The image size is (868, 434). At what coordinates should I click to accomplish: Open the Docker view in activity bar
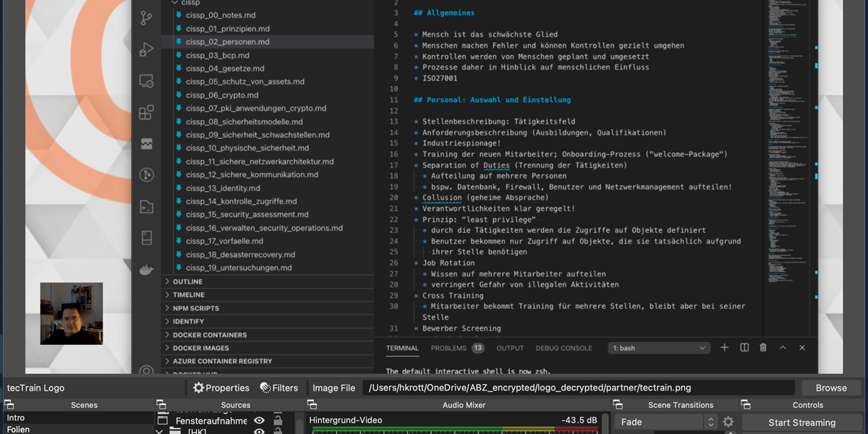point(147,270)
